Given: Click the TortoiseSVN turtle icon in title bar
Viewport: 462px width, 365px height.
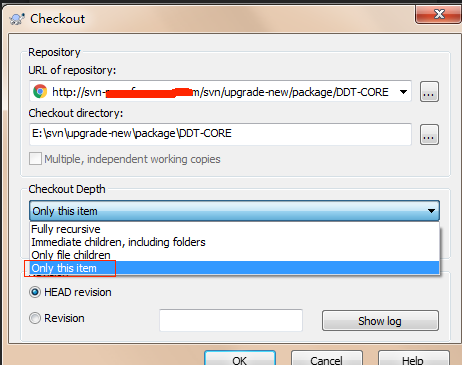Looking at the screenshot, I should pyautogui.click(x=17, y=19).
